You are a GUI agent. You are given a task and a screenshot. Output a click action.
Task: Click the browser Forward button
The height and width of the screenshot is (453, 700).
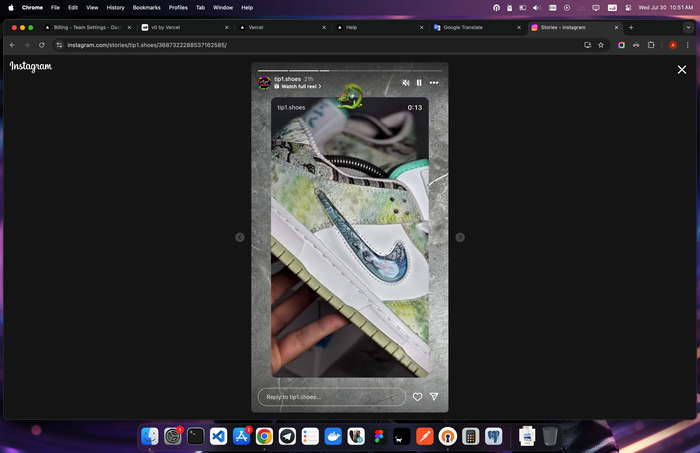tap(27, 45)
